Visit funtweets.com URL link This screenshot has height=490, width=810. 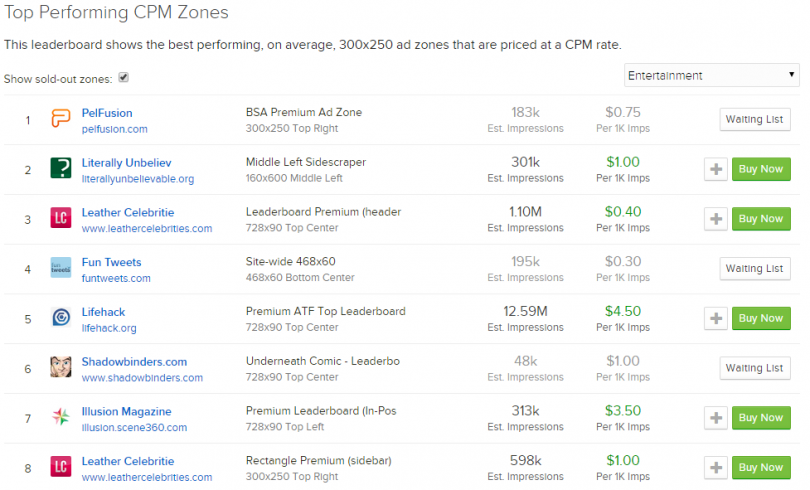(x=116, y=278)
